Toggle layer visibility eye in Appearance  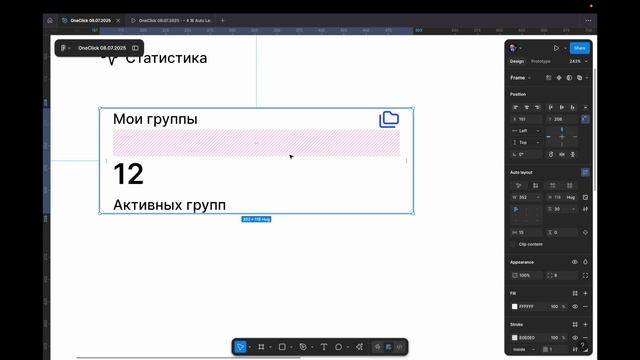pyautogui.click(x=575, y=262)
